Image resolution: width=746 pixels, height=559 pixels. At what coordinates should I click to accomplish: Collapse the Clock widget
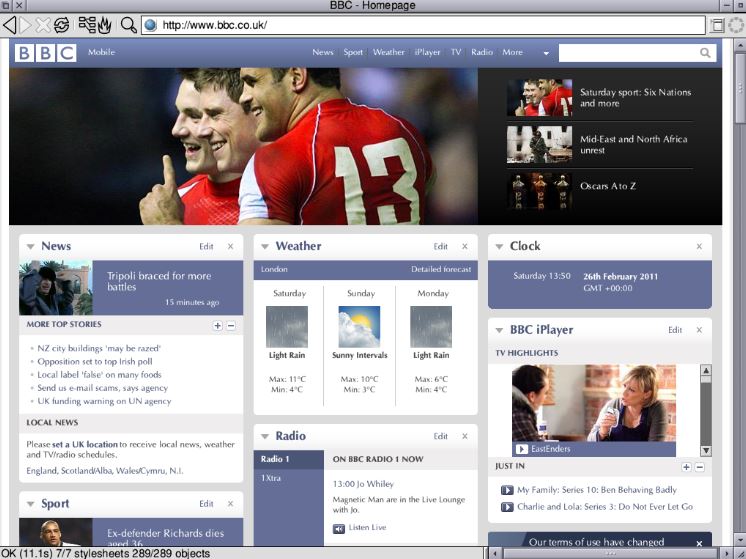point(499,247)
